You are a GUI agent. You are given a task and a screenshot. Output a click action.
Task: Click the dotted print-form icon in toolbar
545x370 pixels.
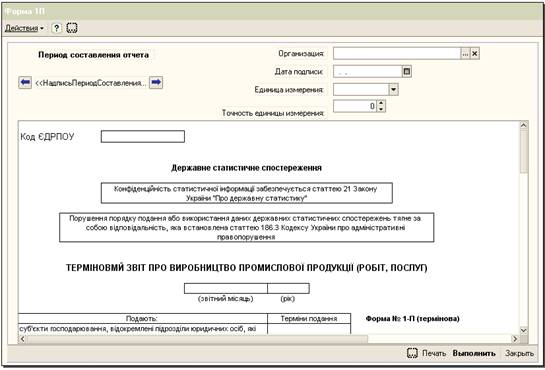tap(72, 28)
